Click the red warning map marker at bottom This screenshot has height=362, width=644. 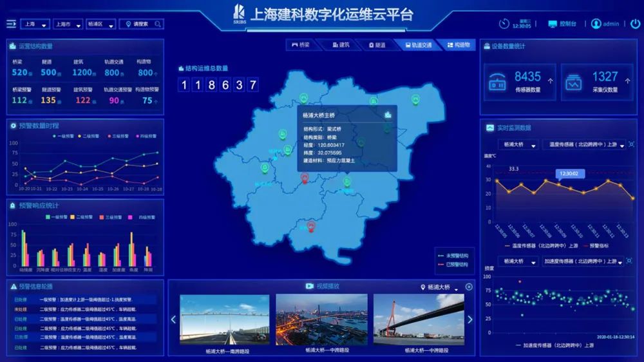point(311,227)
